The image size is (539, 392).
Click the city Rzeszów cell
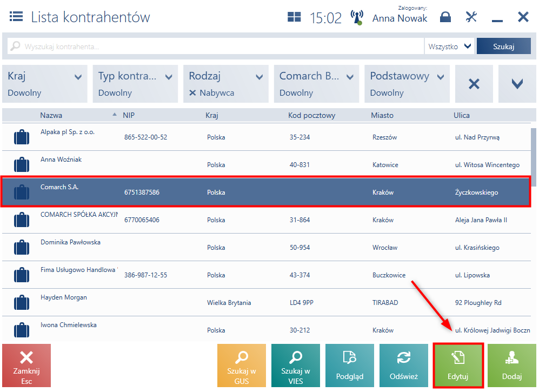click(x=385, y=137)
